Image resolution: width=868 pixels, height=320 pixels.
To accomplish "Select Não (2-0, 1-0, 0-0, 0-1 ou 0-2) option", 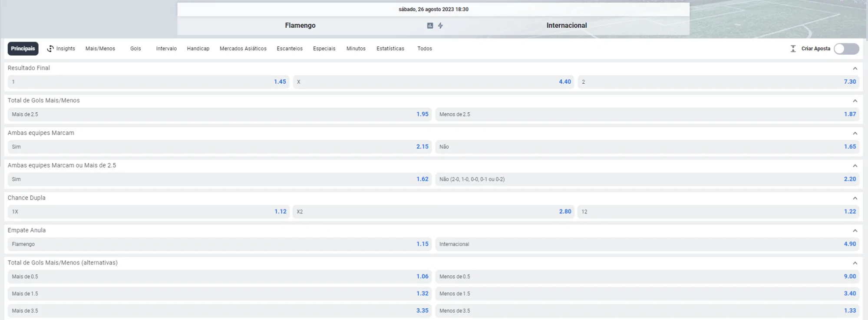I will click(x=647, y=179).
